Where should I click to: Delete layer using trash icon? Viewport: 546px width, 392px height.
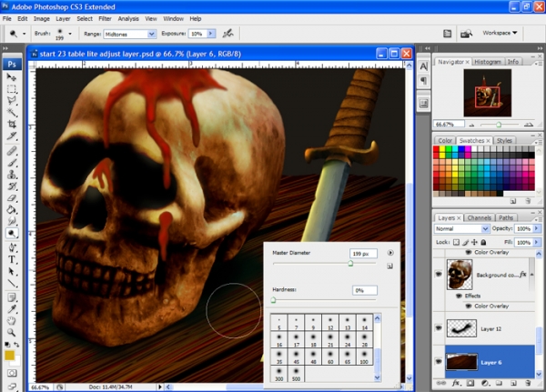point(528,383)
